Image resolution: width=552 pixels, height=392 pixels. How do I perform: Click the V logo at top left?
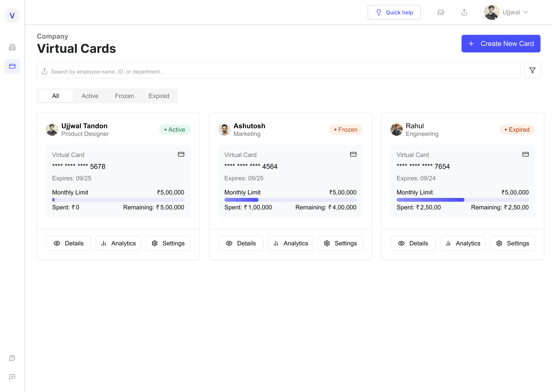point(12,16)
